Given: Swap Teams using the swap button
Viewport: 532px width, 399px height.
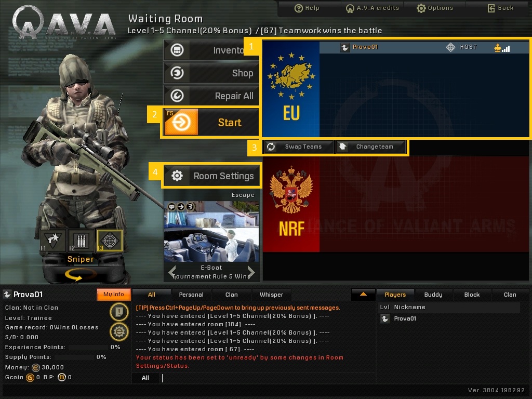Looking at the screenshot, I should tap(298, 147).
